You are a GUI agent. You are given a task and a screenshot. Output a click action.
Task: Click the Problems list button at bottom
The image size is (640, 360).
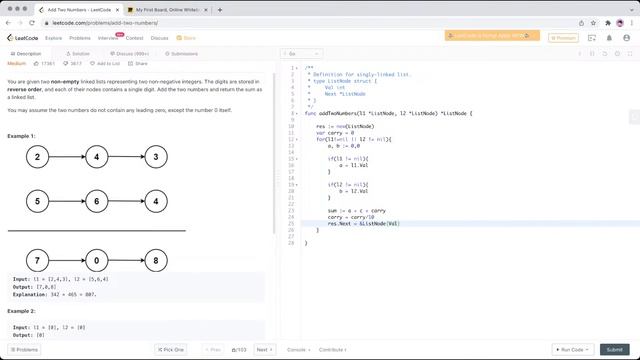[24, 350]
